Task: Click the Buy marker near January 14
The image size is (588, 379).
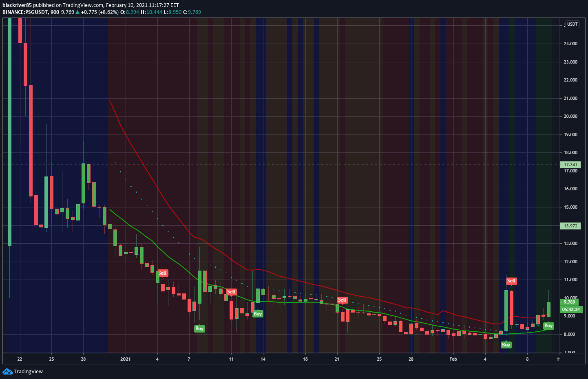Action: click(258, 314)
